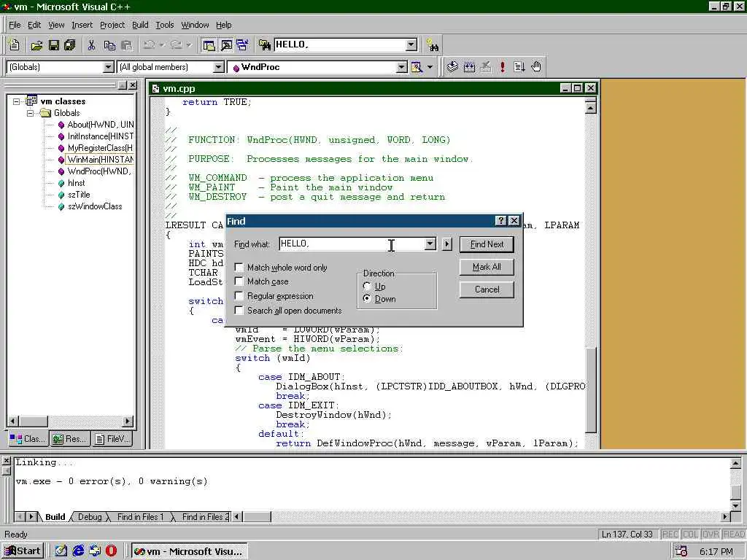Click the ClassView horizontal scrollbar thumb
Screen dimensions: 747x560
[x=34, y=421]
